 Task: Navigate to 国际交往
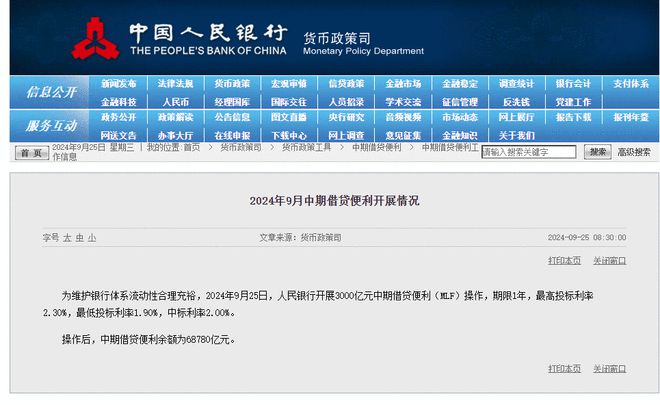pyautogui.click(x=289, y=102)
